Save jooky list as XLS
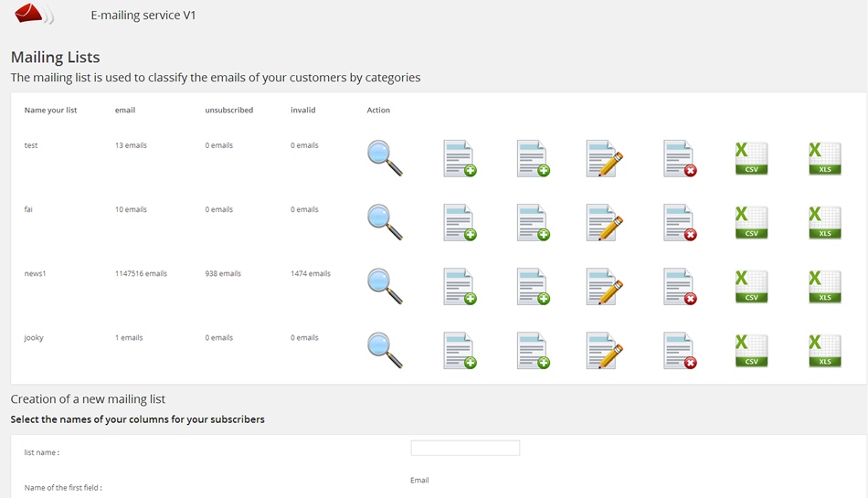This screenshot has height=498, width=868. [x=825, y=351]
